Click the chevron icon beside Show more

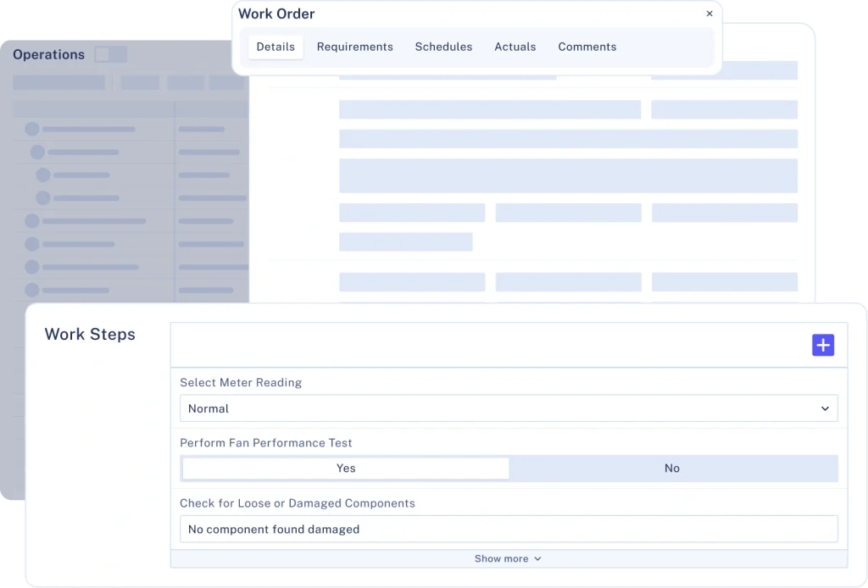point(537,559)
